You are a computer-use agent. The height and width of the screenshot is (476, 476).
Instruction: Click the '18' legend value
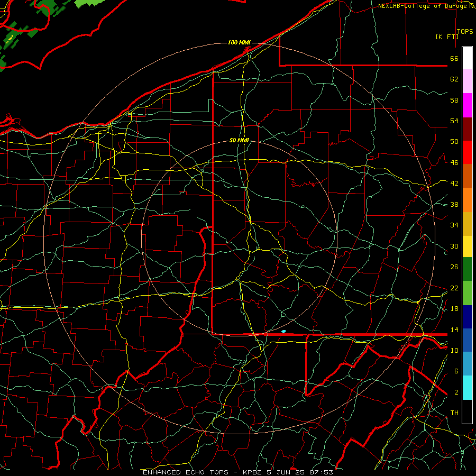click(x=454, y=309)
